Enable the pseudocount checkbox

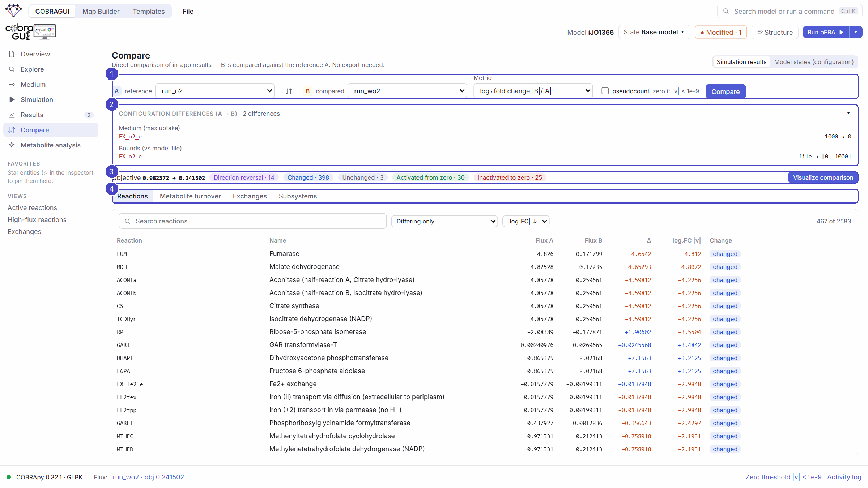(x=605, y=91)
